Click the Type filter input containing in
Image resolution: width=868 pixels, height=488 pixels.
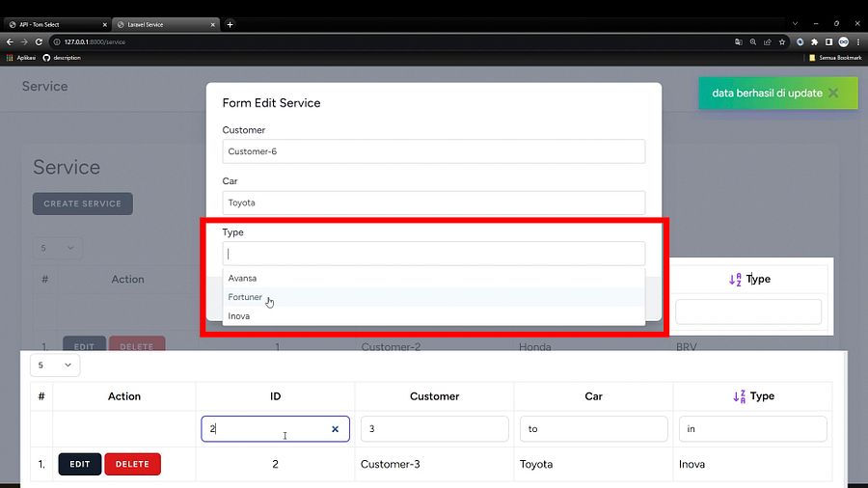pyautogui.click(x=753, y=429)
